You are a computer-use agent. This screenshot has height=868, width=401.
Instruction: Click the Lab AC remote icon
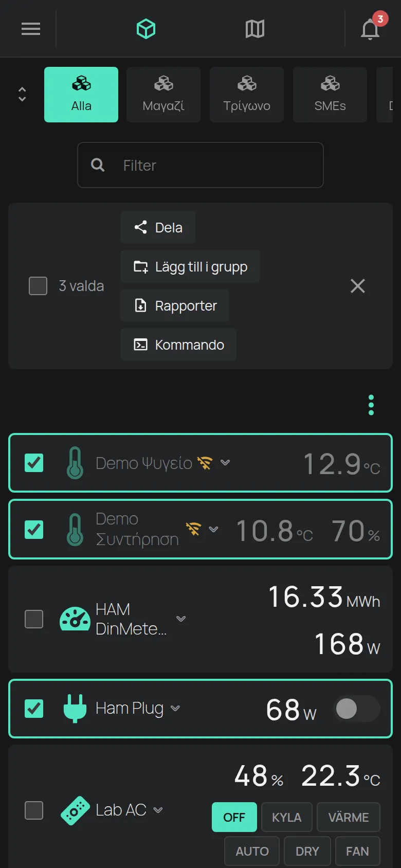(75, 810)
